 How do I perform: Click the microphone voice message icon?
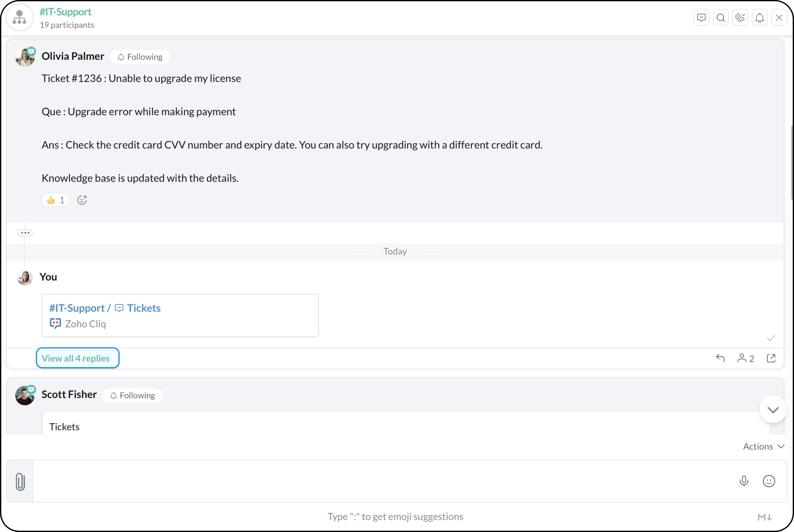[x=743, y=481]
